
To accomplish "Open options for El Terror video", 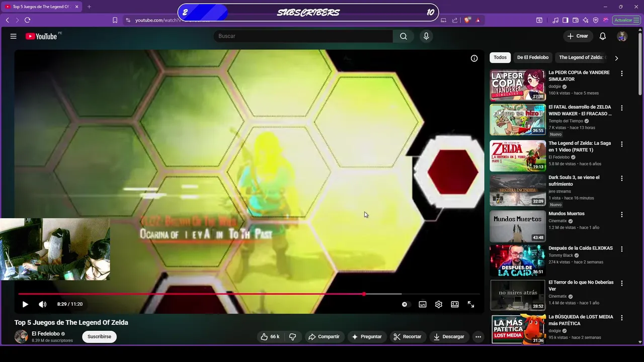I will (622, 284).
